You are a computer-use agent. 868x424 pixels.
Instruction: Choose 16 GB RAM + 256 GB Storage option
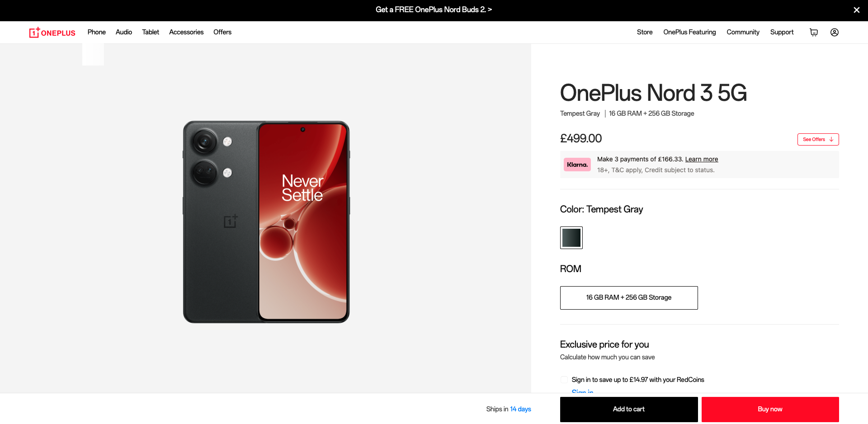[x=629, y=298]
